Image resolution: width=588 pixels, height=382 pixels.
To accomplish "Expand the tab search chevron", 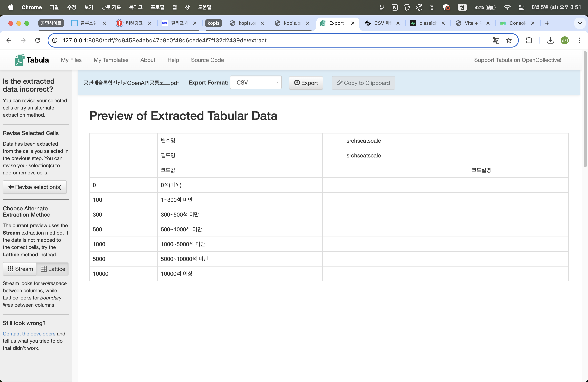I will click(x=580, y=23).
